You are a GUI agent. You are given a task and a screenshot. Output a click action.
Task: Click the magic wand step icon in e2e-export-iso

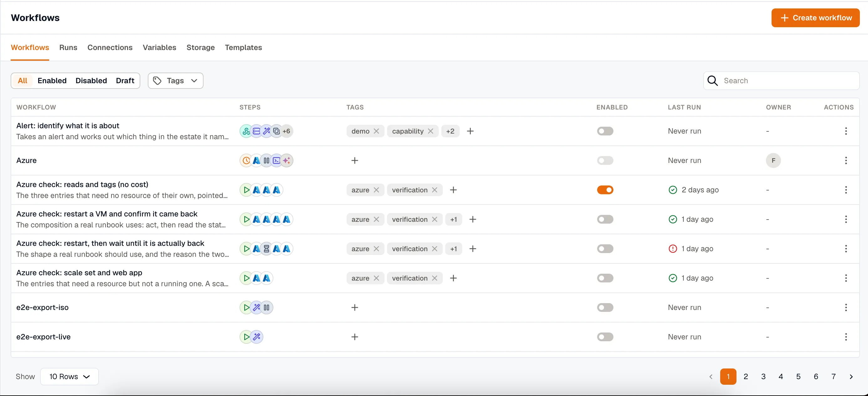pyautogui.click(x=256, y=307)
